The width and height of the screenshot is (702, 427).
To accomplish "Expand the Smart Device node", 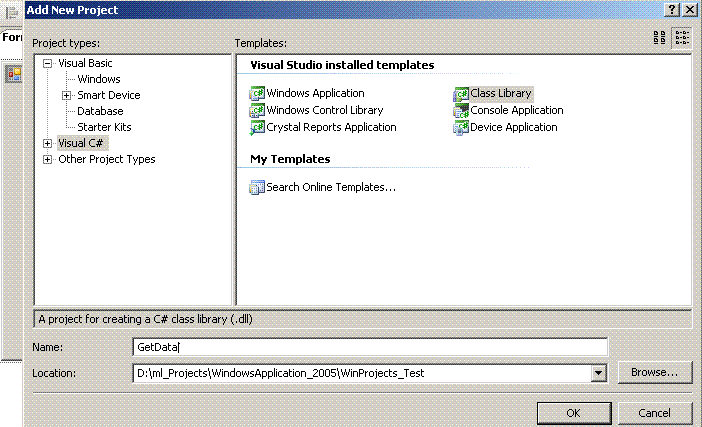I will (66, 95).
